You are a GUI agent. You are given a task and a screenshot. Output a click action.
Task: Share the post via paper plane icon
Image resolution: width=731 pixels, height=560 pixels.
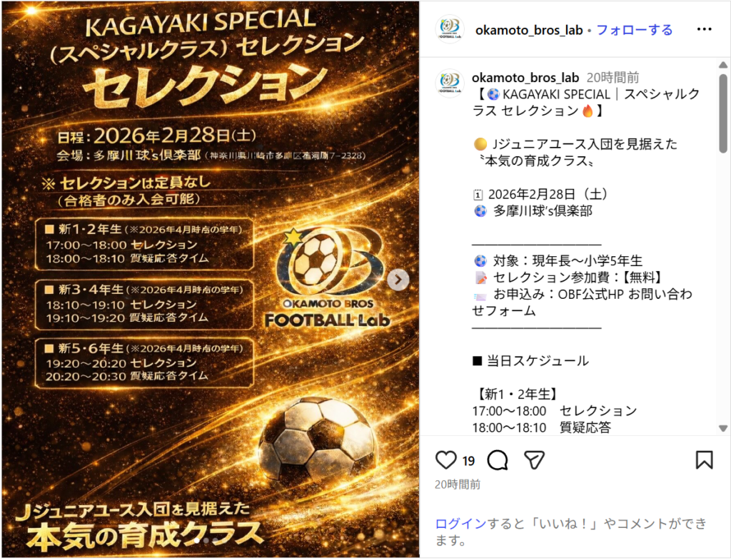coord(534,460)
